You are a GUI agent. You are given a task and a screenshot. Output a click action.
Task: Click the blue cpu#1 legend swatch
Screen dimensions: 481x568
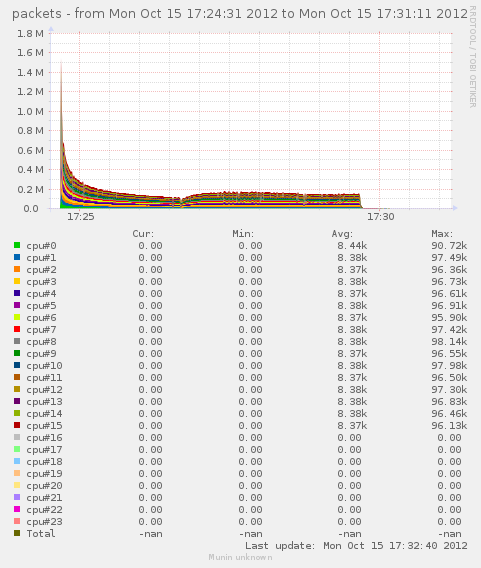coord(17,257)
